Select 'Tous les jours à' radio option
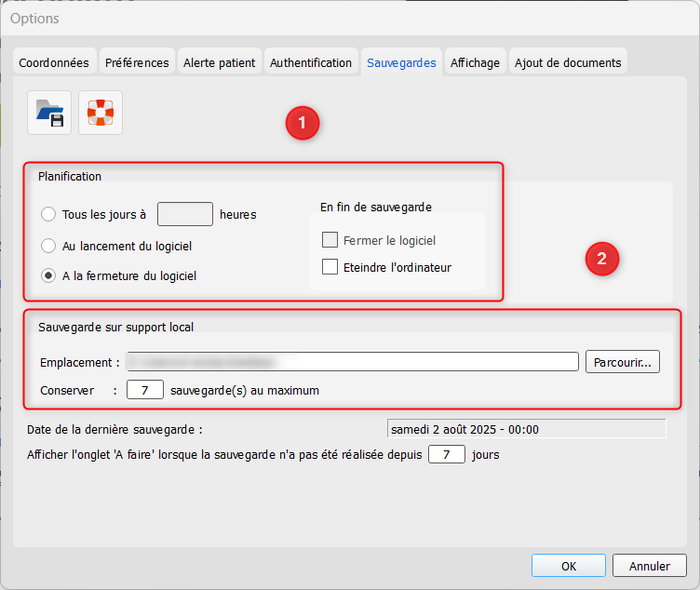Viewport: 700px width, 590px height. pyautogui.click(x=49, y=214)
